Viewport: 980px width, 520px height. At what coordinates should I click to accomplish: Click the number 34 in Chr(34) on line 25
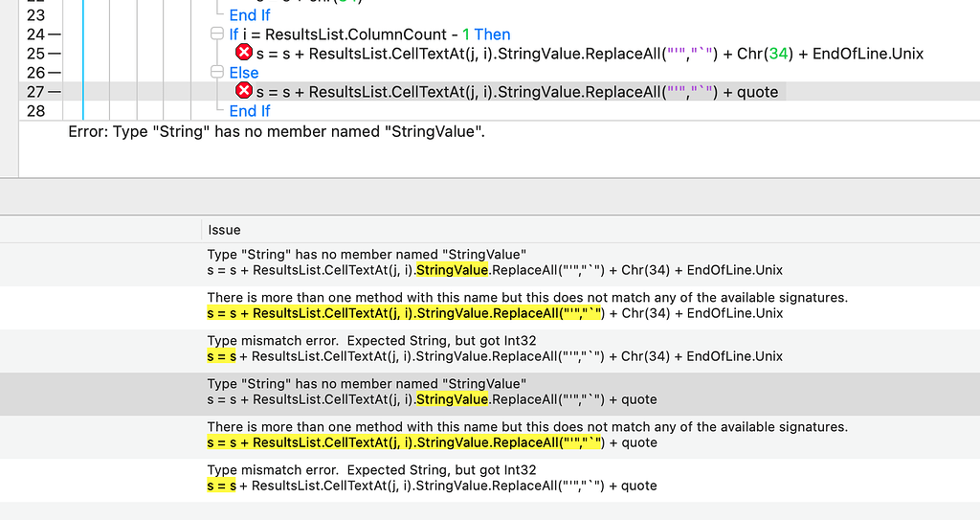click(x=778, y=54)
